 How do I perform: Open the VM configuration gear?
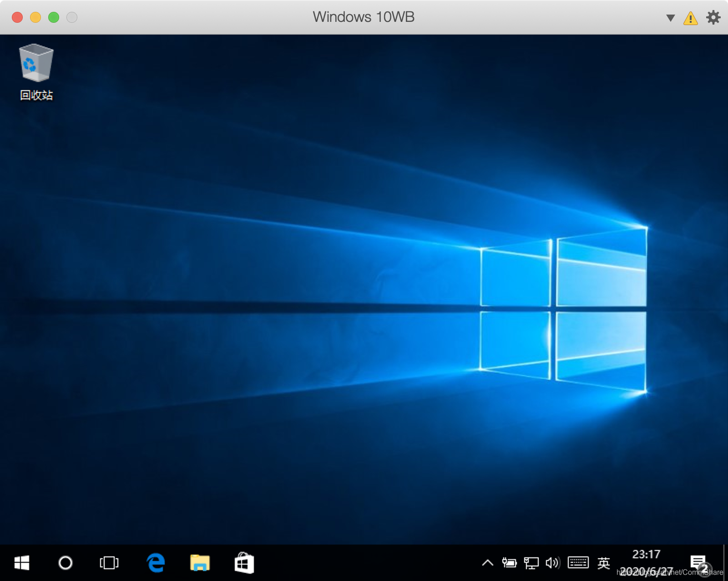pyautogui.click(x=713, y=17)
